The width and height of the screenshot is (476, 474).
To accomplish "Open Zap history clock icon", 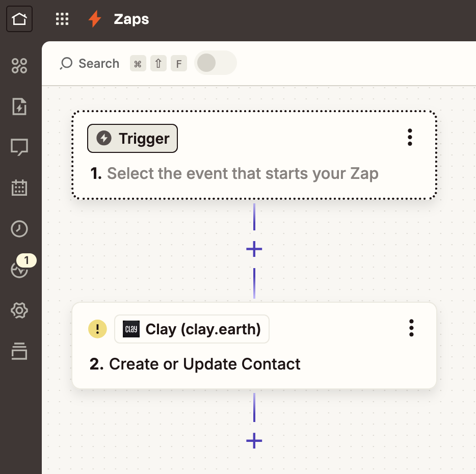I will coord(19,229).
